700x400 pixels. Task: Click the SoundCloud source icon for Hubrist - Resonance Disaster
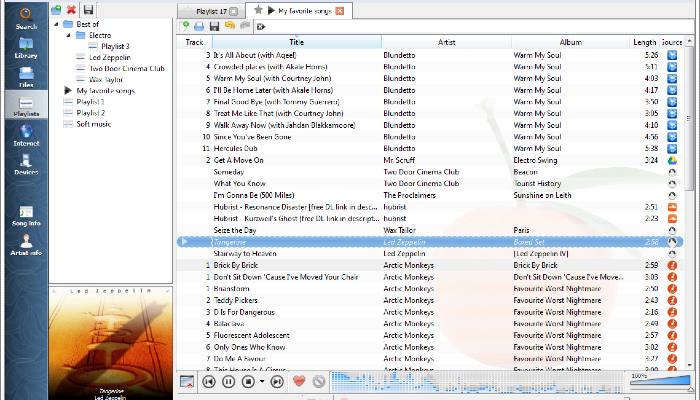pyautogui.click(x=672, y=207)
